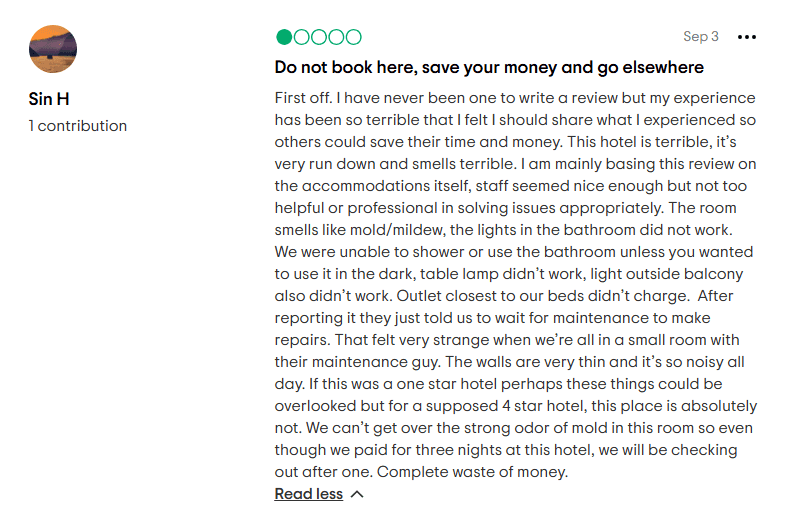Click the "1 contribution" text

click(x=78, y=126)
